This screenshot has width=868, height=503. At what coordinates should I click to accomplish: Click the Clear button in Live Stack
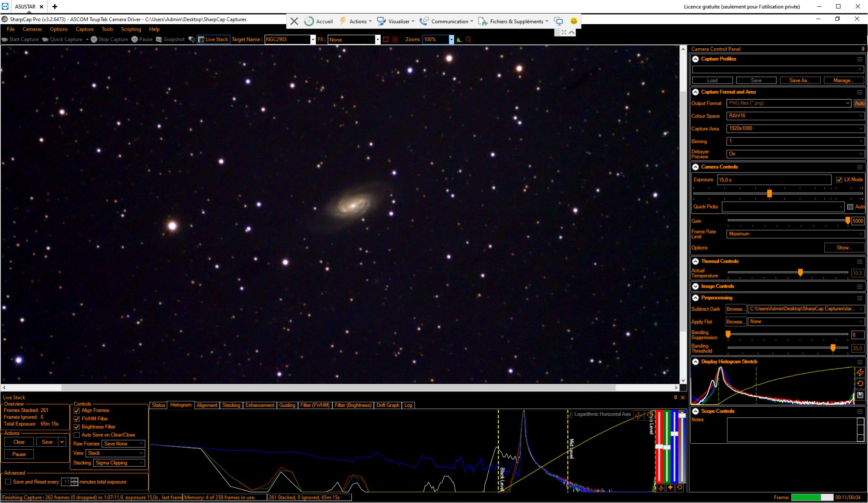click(x=19, y=442)
